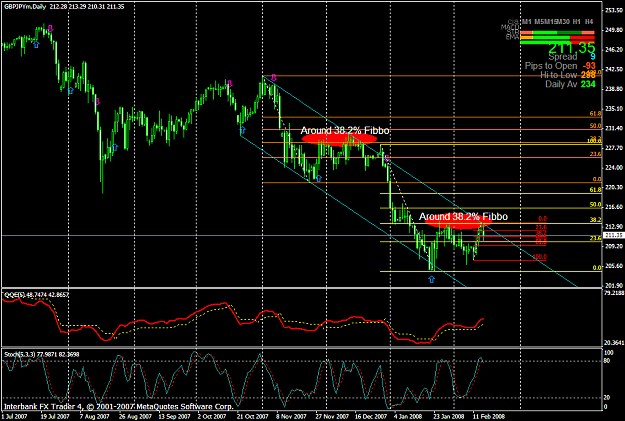Click the 21 Oct 2007 date label

click(252, 416)
